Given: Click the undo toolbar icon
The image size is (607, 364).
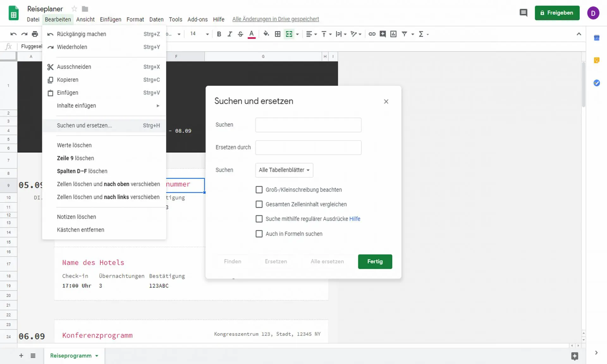Looking at the screenshot, I should coord(13,34).
